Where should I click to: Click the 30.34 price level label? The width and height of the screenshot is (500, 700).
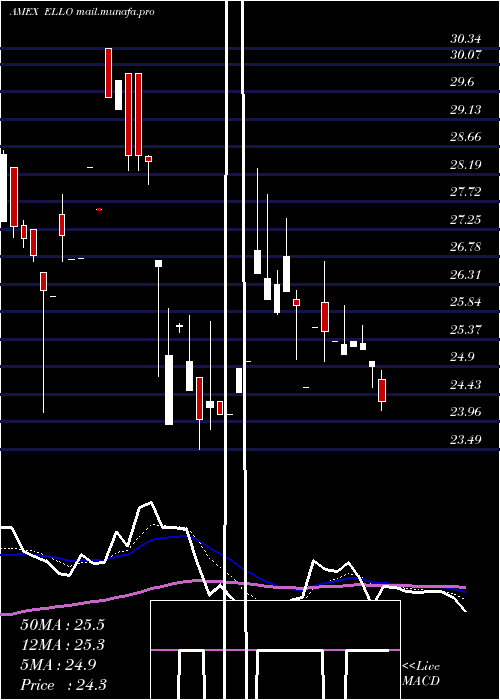point(466,39)
